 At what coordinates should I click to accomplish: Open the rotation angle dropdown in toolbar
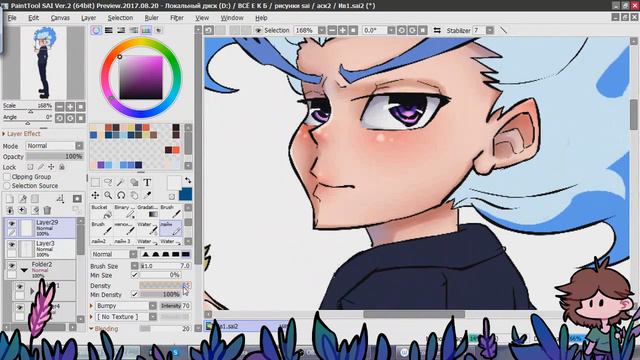click(391, 31)
